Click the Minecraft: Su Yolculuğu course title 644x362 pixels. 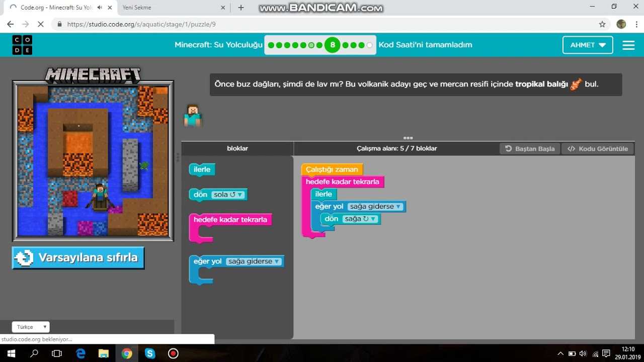pyautogui.click(x=219, y=45)
